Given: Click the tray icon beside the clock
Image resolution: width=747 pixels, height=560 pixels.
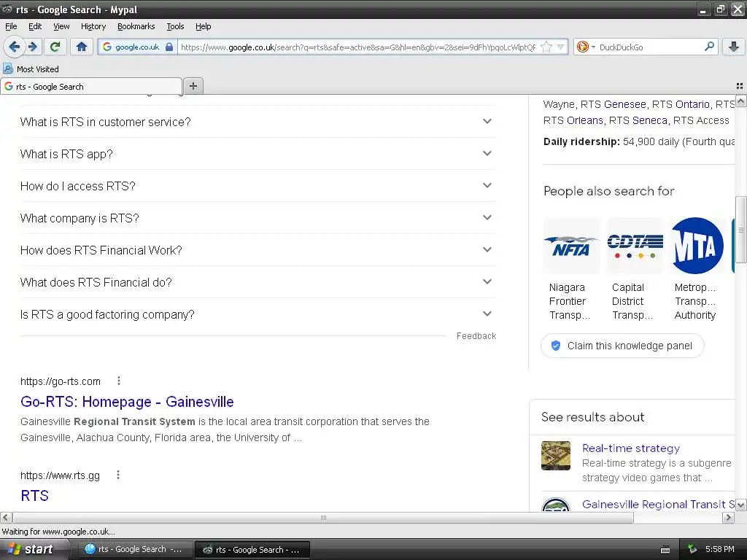Looking at the screenshot, I should point(692,549).
